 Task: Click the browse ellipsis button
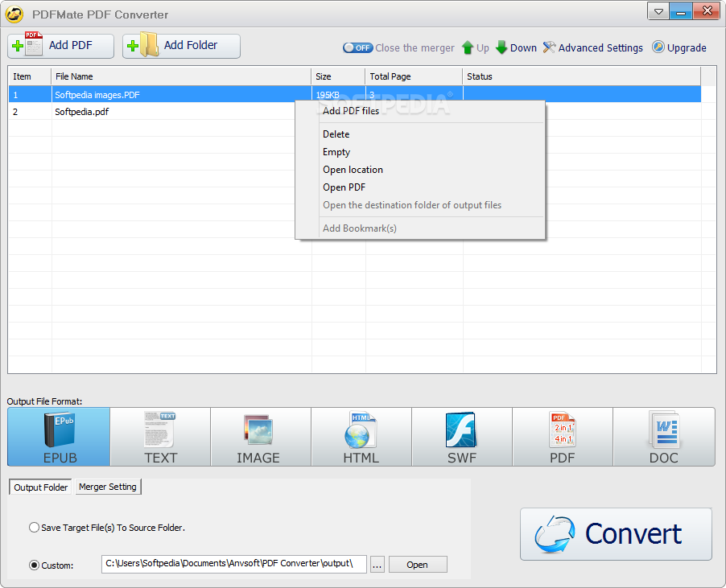[x=377, y=565]
